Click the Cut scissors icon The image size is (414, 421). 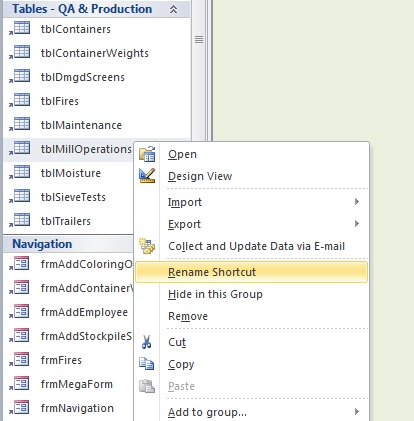[x=147, y=342]
